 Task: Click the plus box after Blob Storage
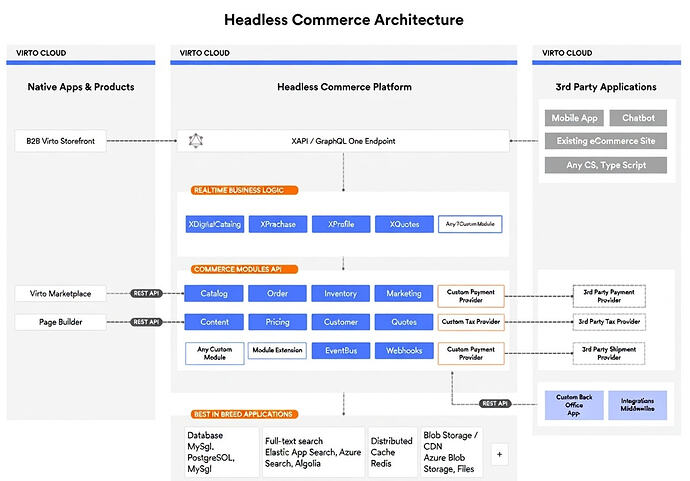click(x=499, y=454)
